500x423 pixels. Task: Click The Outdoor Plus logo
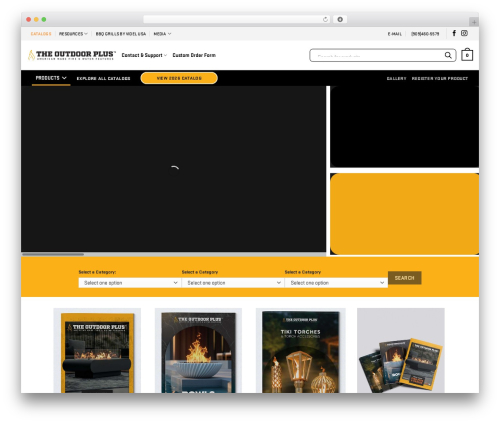[72, 55]
